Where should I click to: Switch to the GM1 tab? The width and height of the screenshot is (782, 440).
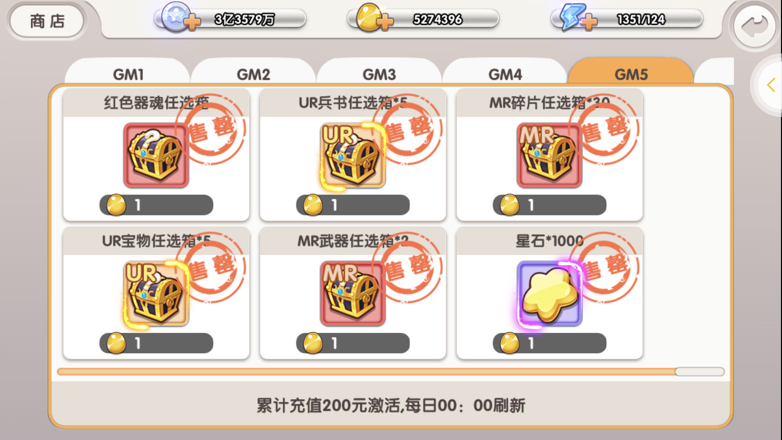click(x=128, y=73)
